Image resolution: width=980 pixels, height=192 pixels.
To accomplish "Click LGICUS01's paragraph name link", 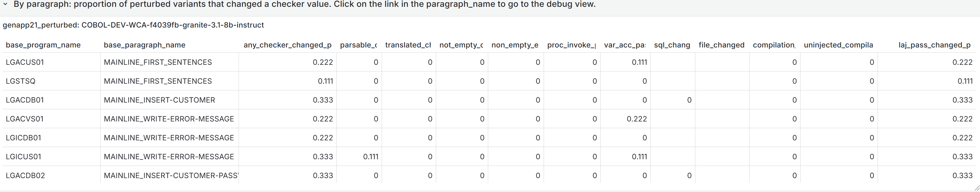I will [x=169, y=156].
